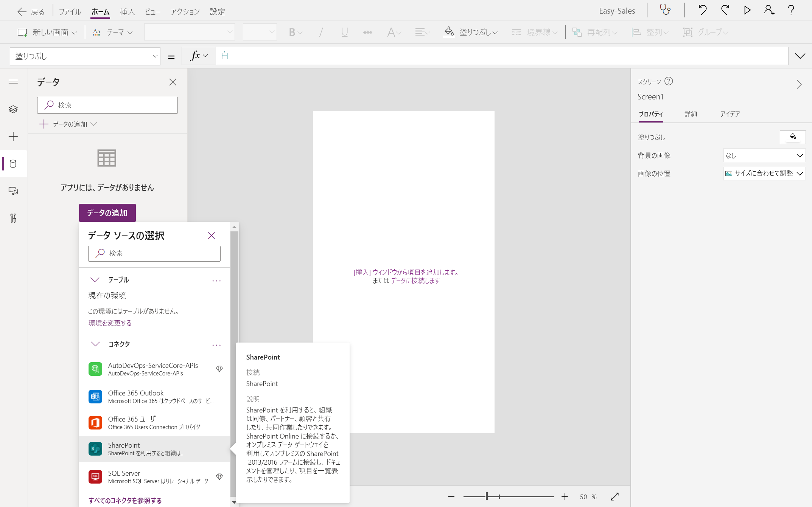This screenshot has height=507, width=812.
Task: Click the fill color swatch for Screen1
Action: (793, 137)
